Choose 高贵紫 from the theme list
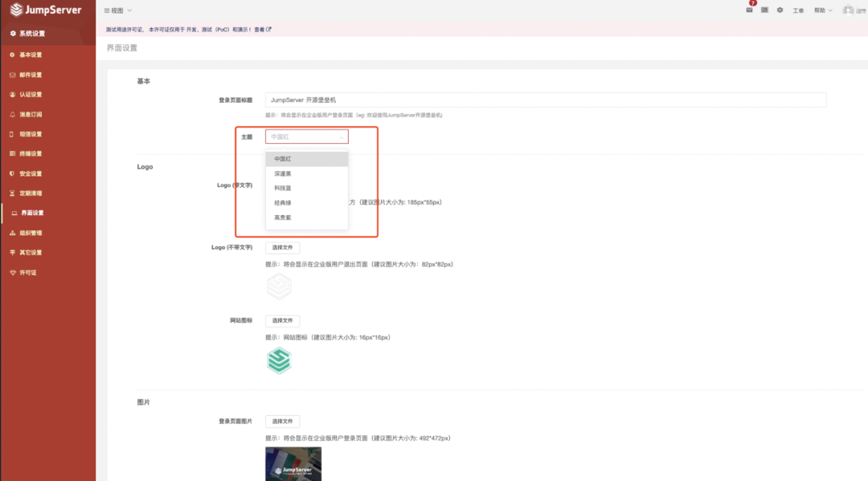Image resolution: width=868 pixels, height=481 pixels. pyautogui.click(x=307, y=218)
